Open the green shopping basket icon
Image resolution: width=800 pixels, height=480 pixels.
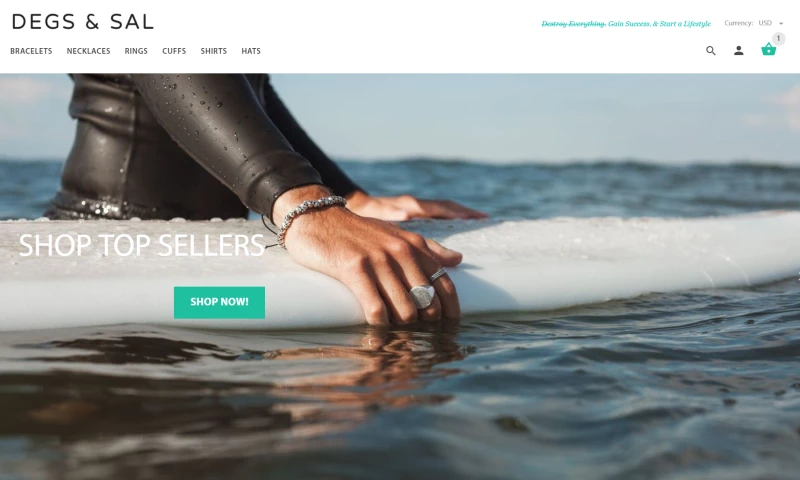tap(768, 49)
